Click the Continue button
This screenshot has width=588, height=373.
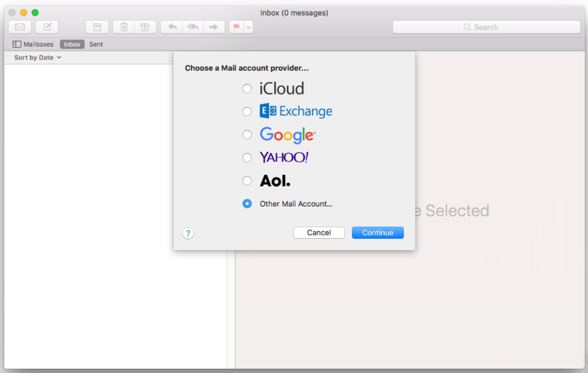[378, 233]
